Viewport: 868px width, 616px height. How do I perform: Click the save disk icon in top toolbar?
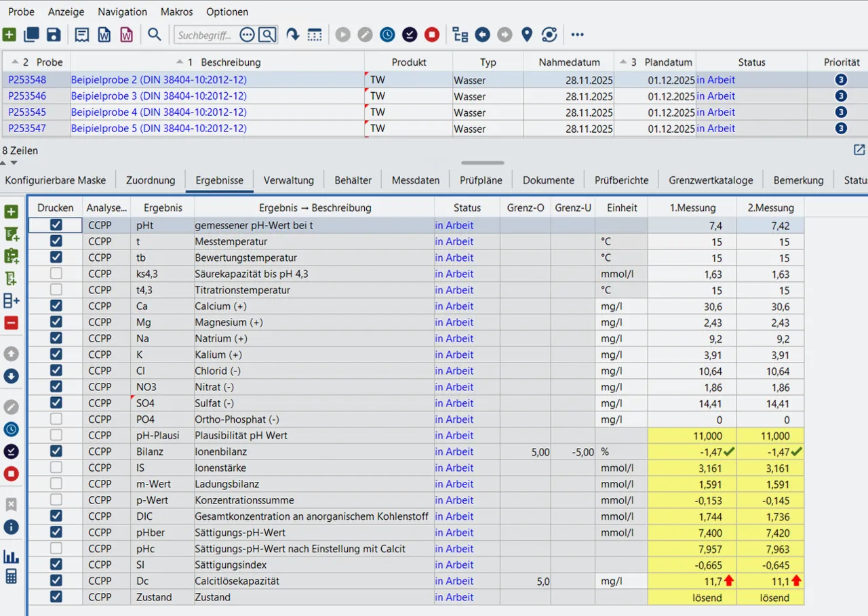(53, 35)
